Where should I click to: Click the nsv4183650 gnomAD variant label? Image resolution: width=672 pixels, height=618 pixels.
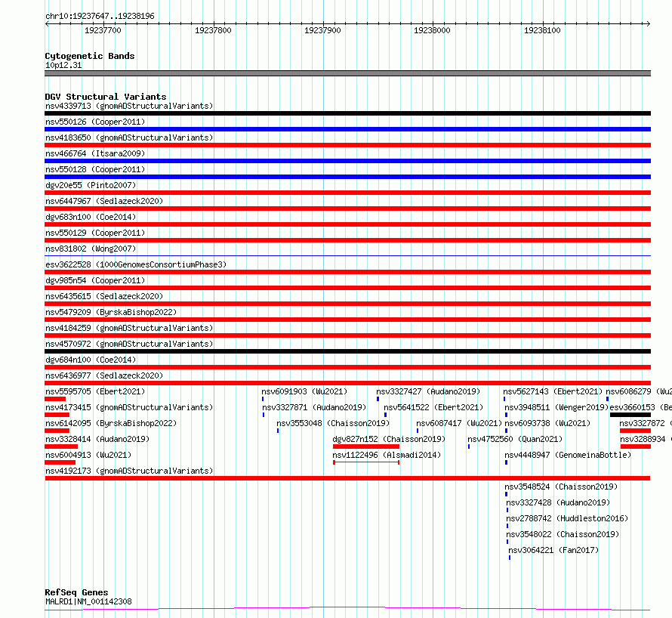click(x=129, y=138)
